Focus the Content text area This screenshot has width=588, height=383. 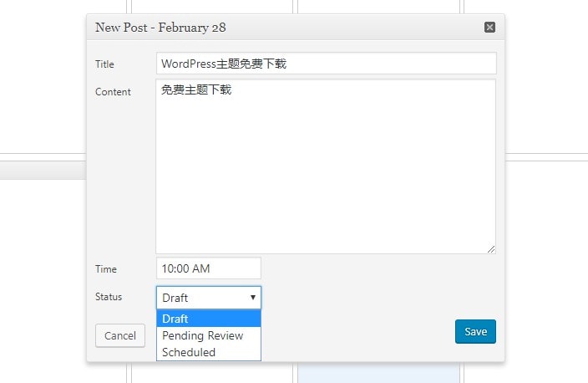(x=326, y=167)
